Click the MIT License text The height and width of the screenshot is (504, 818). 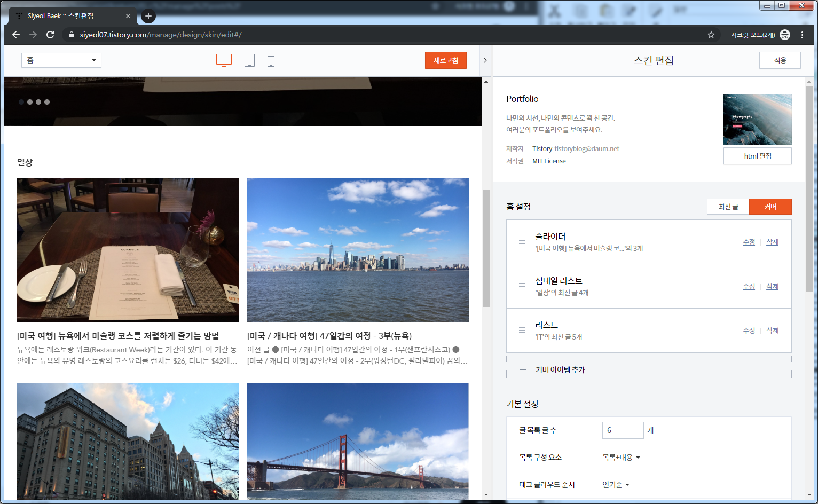549,161
